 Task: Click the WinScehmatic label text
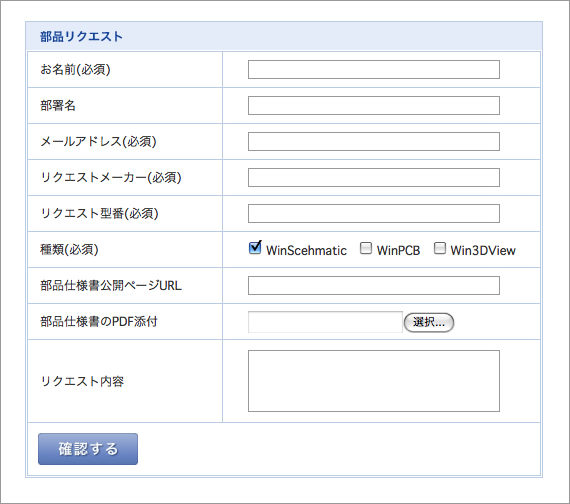[306, 251]
